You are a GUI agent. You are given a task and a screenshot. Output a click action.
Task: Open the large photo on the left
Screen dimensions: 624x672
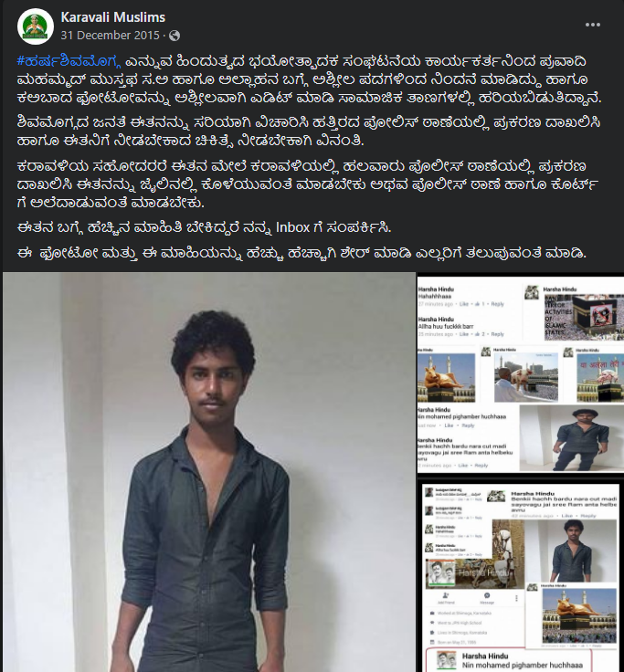pyautogui.click(x=209, y=472)
